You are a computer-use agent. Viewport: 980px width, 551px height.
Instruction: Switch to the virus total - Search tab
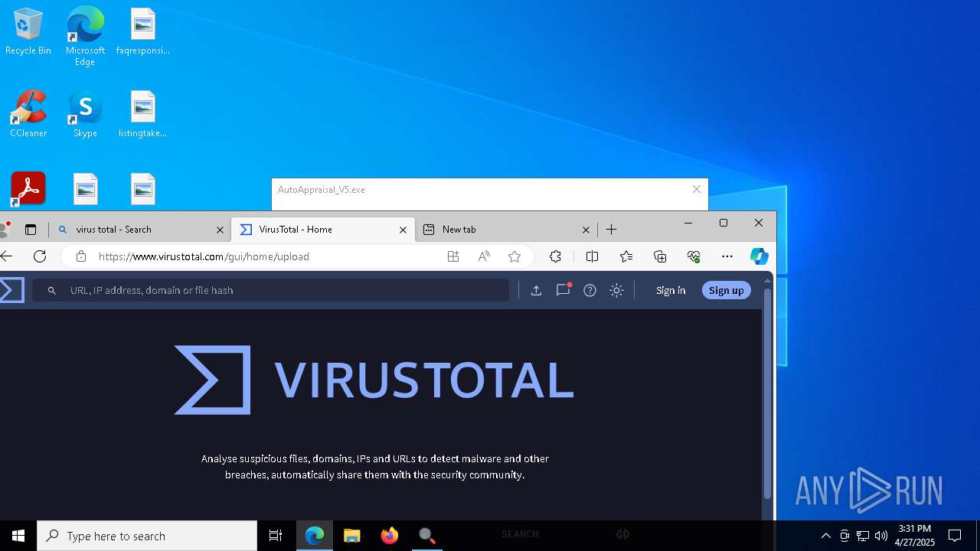point(139,230)
